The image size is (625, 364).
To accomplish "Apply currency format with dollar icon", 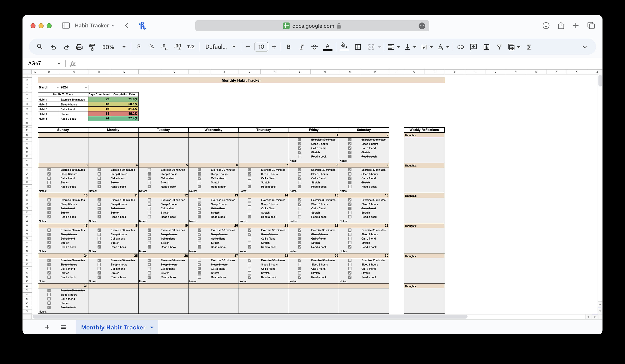I will [139, 47].
